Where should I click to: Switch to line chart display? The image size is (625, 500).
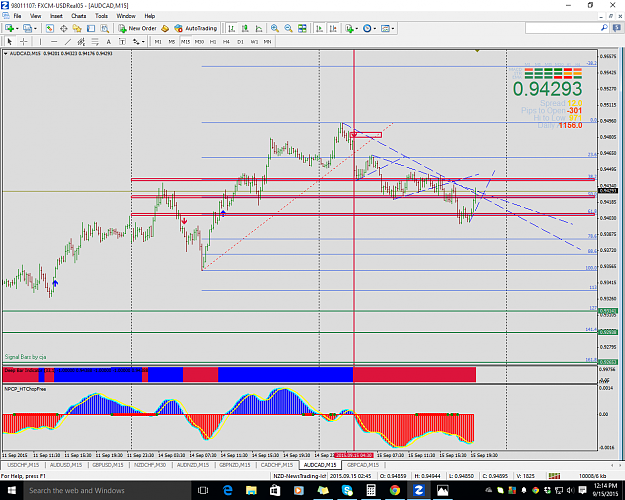coord(259,28)
